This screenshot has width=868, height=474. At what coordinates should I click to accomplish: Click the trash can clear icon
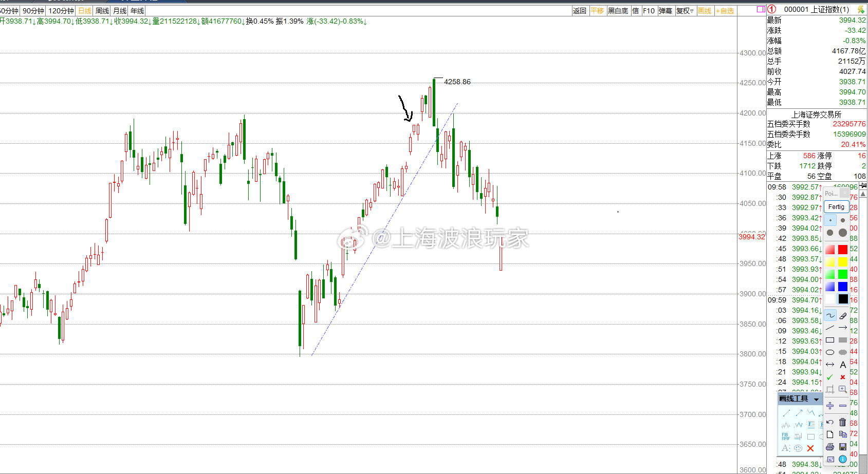[x=843, y=422]
